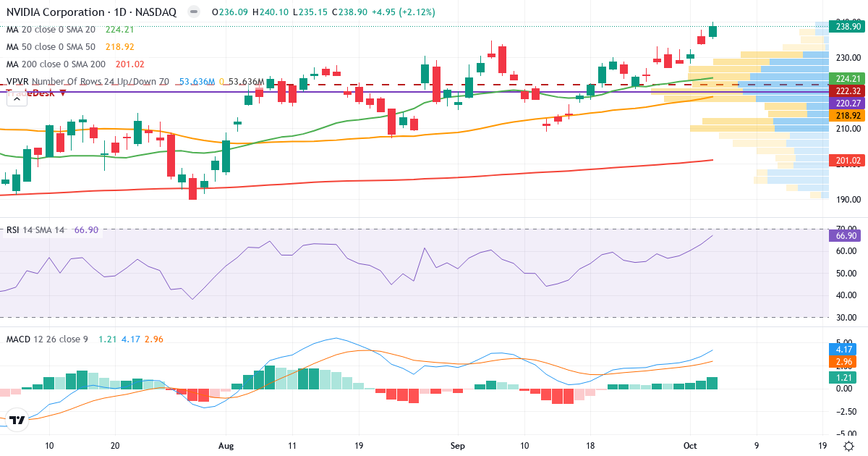Click the TradingView logo icon
The image size is (868, 456).
click(17, 419)
